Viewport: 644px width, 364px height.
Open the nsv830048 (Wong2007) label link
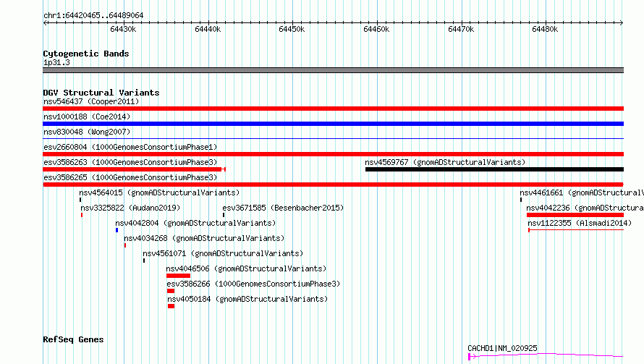click(87, 132)
